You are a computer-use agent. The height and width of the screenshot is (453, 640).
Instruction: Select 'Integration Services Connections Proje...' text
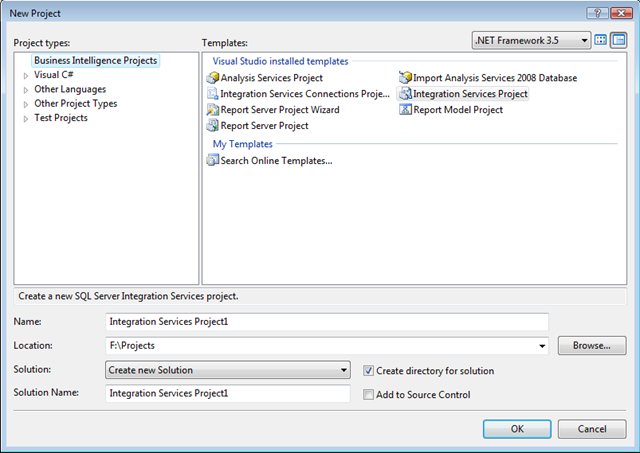coord(305,93)
